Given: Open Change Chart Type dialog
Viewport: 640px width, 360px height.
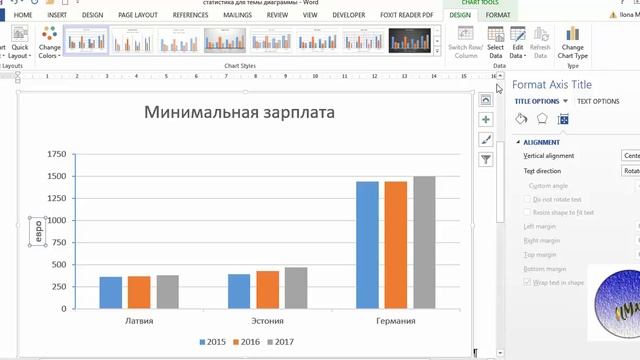Looking at the screenshot, I should 572,42.
